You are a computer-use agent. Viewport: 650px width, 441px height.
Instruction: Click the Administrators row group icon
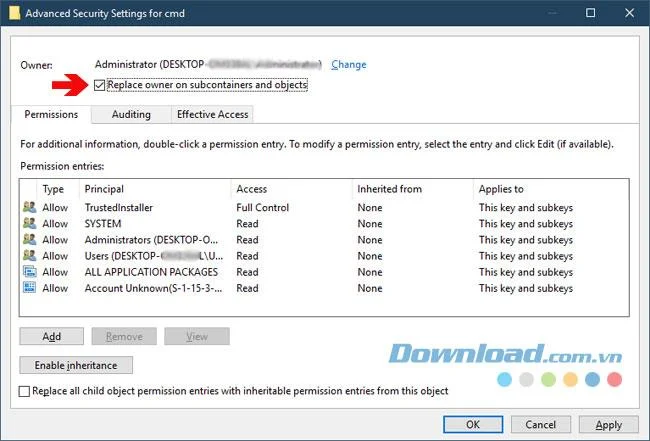point(29,239)
